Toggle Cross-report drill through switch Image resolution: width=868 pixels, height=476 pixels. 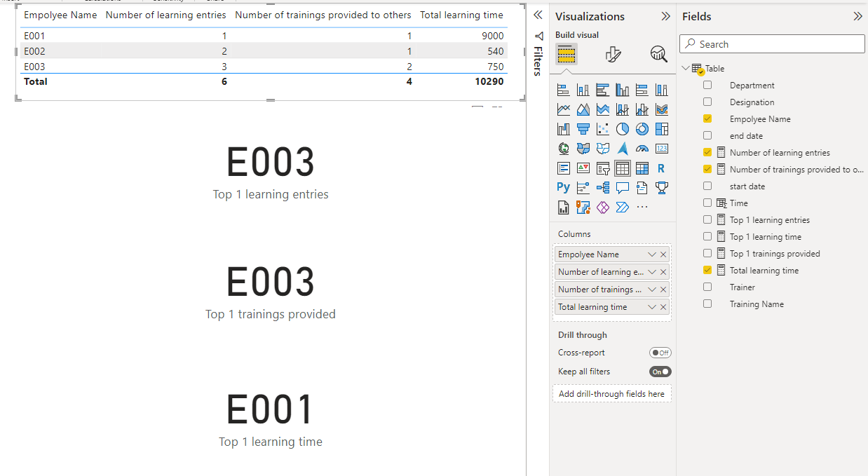(x=660, y=353)
